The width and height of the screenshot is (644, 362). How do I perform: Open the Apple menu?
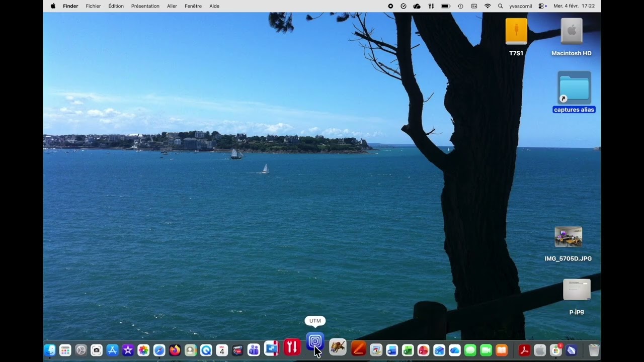tap(53, 6)
